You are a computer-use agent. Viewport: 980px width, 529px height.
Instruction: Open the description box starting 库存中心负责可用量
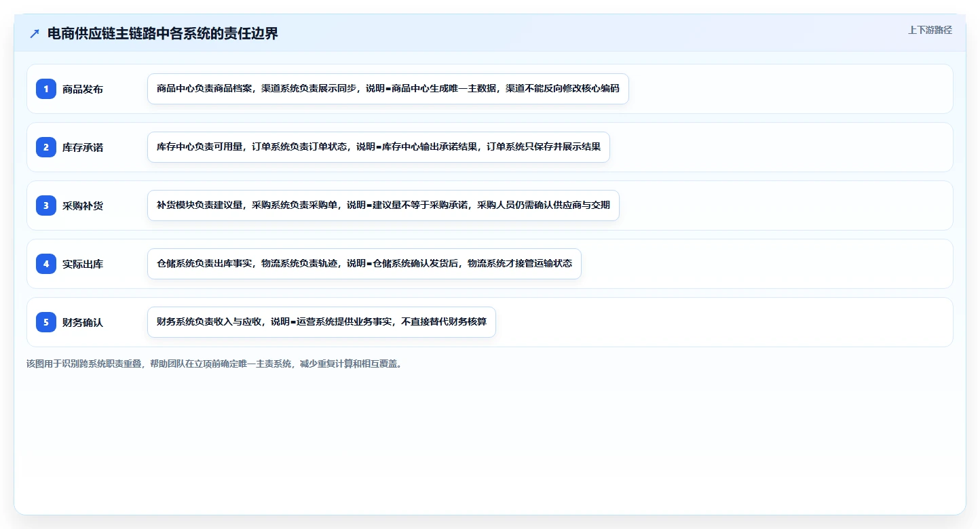pos(379,147)
